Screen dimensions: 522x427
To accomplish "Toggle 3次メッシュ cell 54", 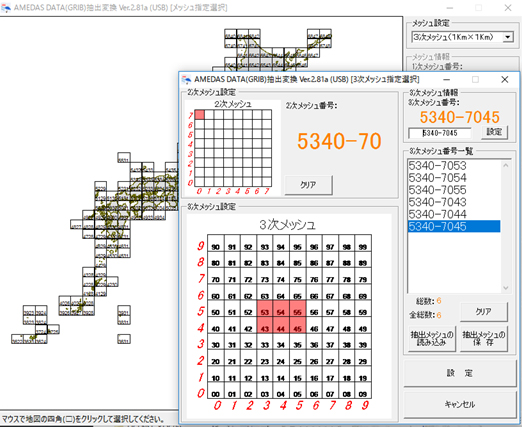I will tap(281, 309).
